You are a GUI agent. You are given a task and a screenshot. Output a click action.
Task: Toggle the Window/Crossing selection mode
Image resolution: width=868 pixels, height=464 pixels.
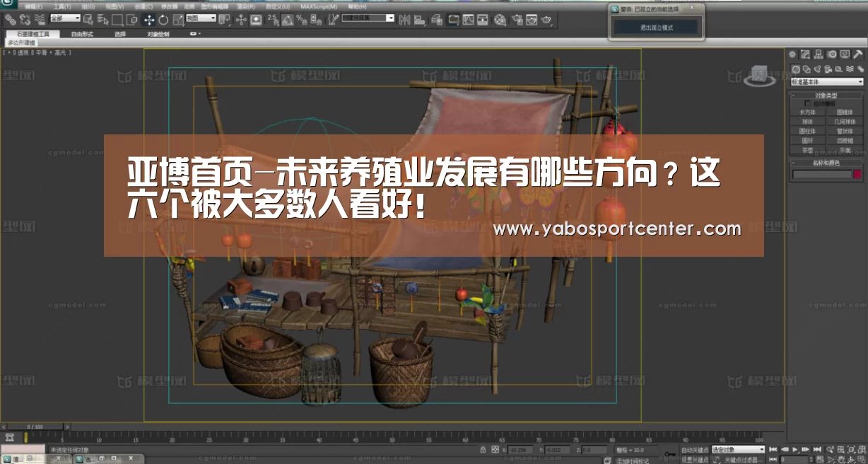[x=132, y=19]
